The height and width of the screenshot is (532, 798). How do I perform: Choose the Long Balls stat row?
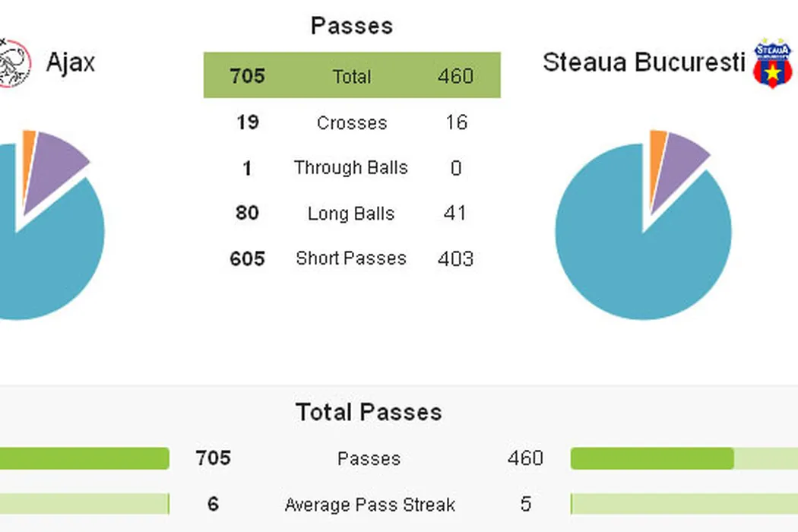click(x=351, y=214)
